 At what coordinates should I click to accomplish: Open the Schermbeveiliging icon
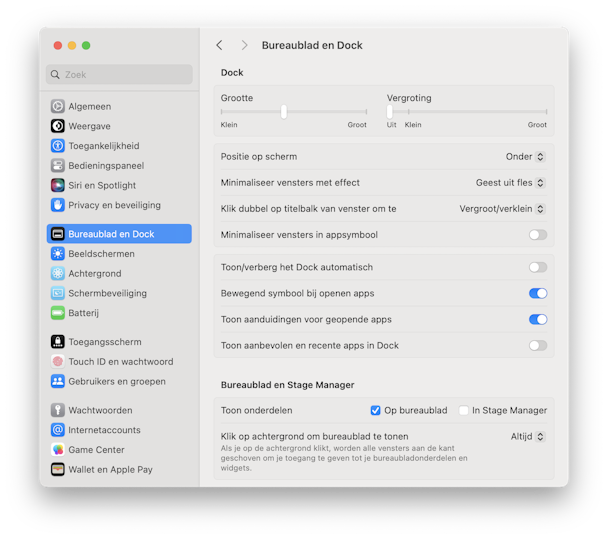(58, 293)
